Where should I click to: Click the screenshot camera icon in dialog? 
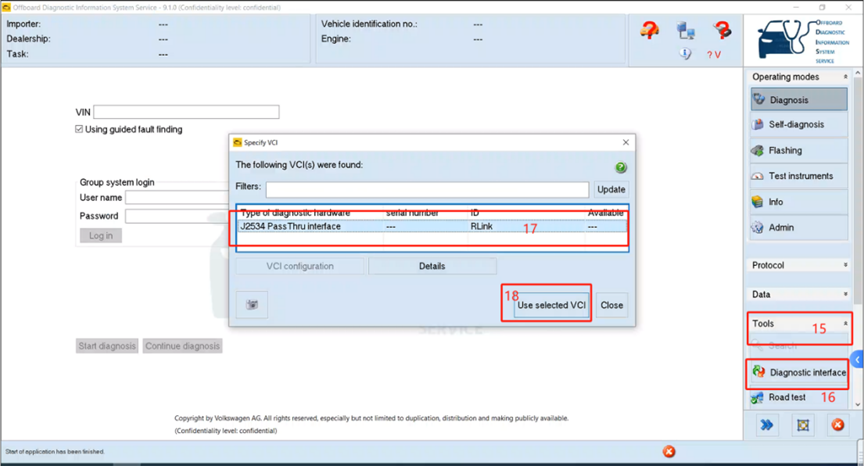point(252,305)
